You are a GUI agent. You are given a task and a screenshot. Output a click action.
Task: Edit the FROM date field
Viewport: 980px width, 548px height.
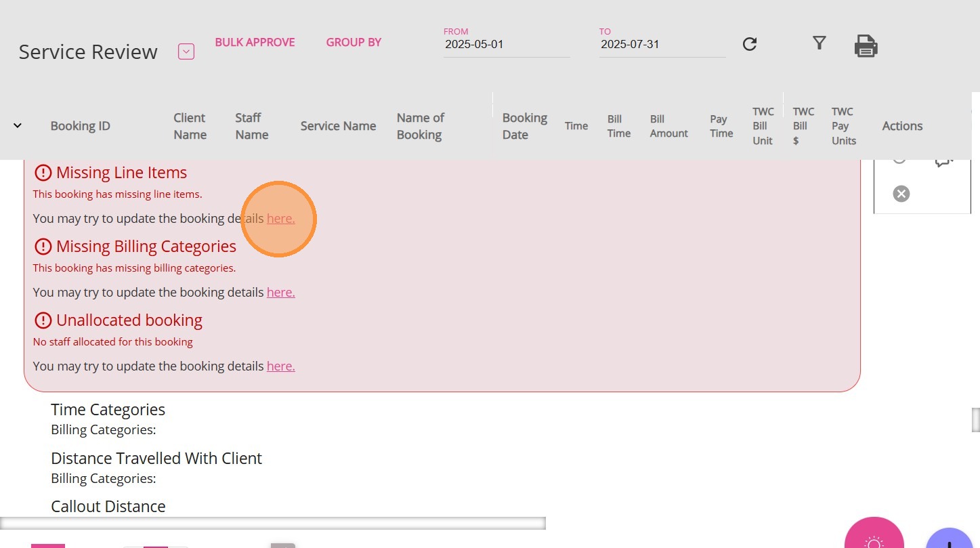pyautogui.click(x=506, y=45)
